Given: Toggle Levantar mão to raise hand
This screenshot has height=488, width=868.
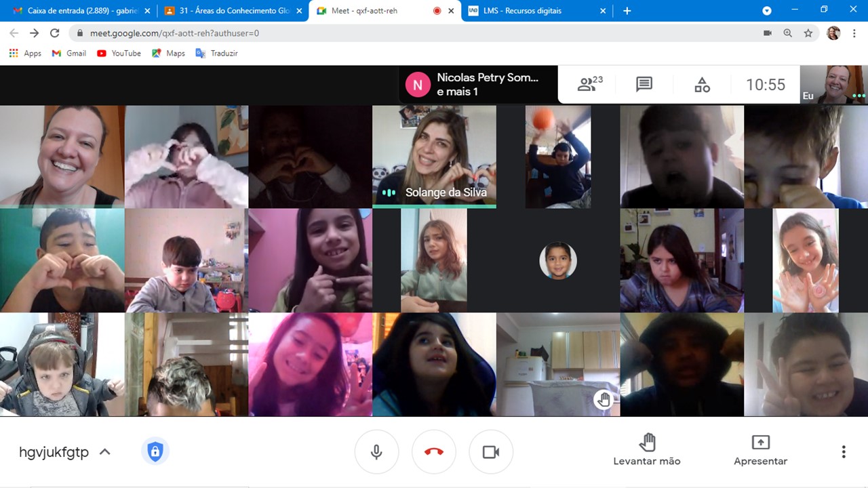Looking at the screenshot, I should click(x=646, y=451).
